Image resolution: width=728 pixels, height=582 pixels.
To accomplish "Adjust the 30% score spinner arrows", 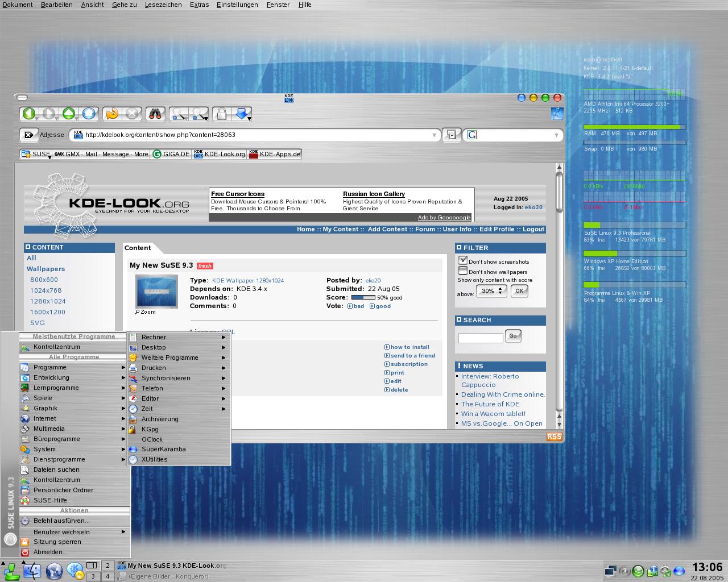I will [500, 290].
